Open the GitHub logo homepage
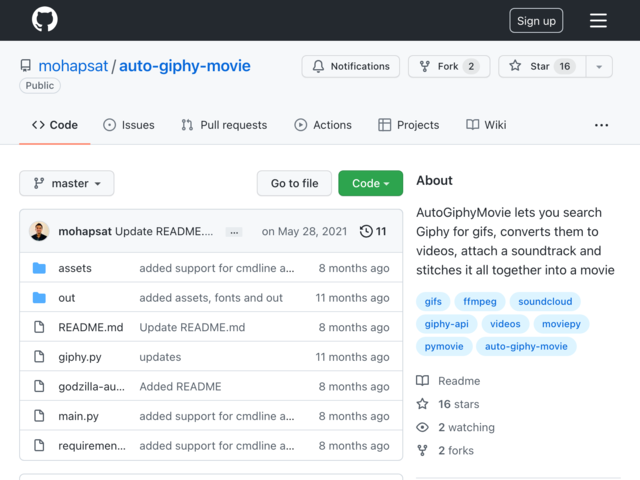The image size is (640, 480). [44, 19]
